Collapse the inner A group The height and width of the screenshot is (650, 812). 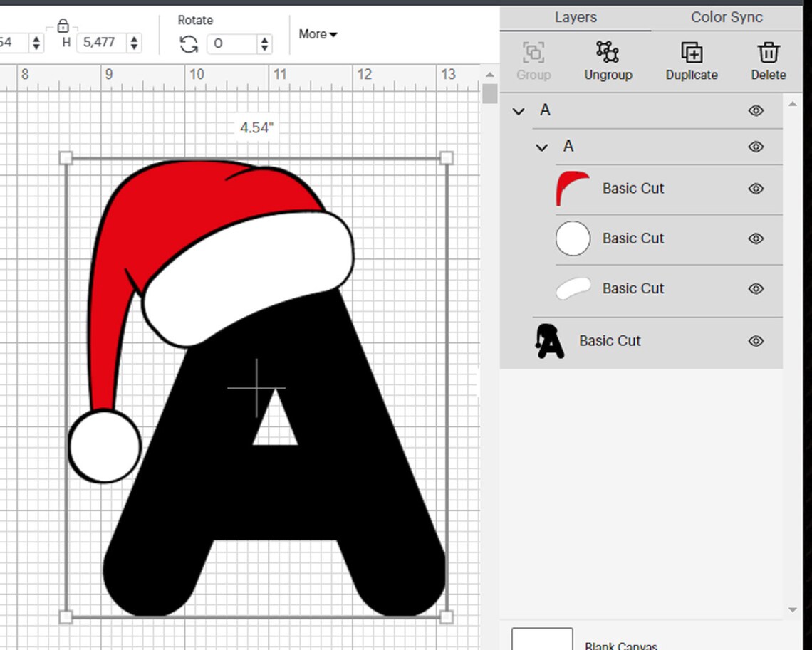541,147
